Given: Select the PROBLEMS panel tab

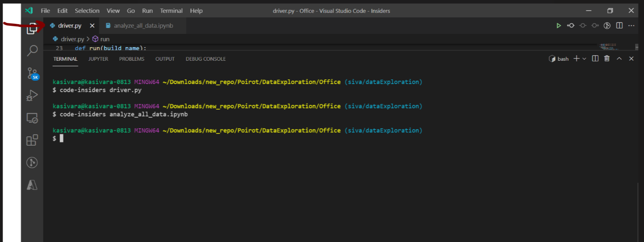Looking at the screenshot, I should pyautogui.click(x=131, y=59).
